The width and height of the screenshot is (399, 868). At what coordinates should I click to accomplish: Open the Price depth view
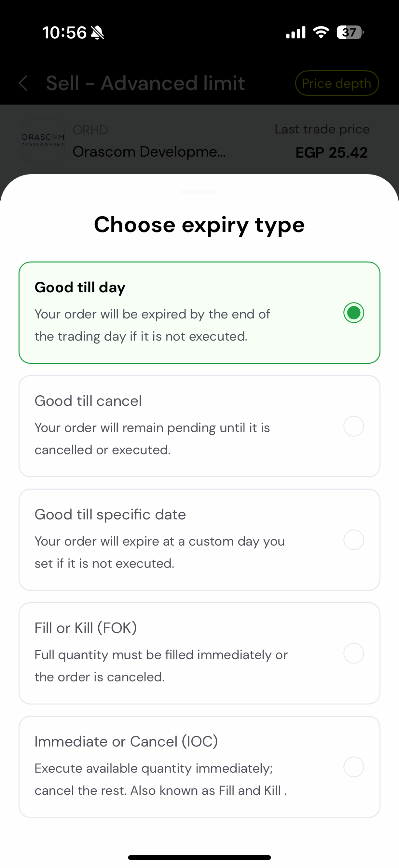[336, 83]
